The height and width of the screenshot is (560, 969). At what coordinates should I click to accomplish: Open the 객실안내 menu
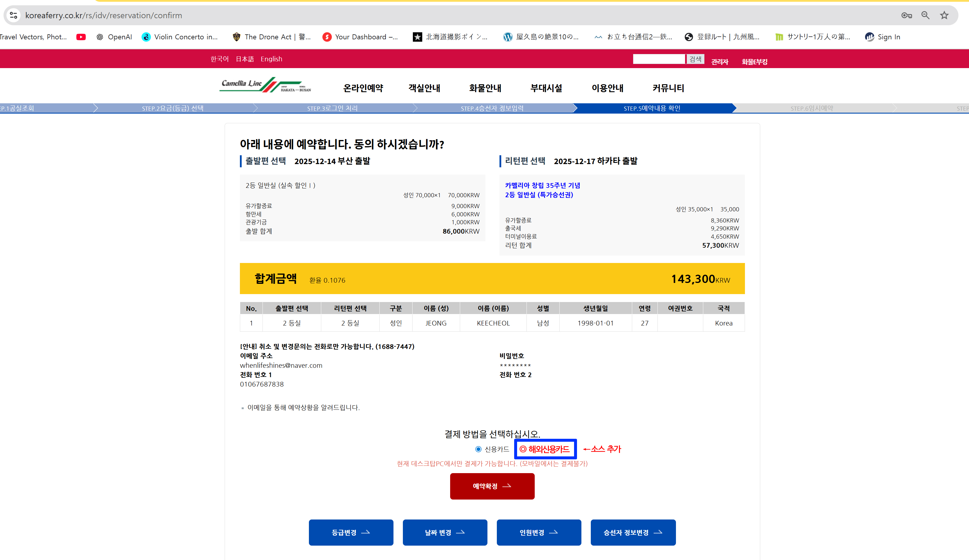(424, 88)
